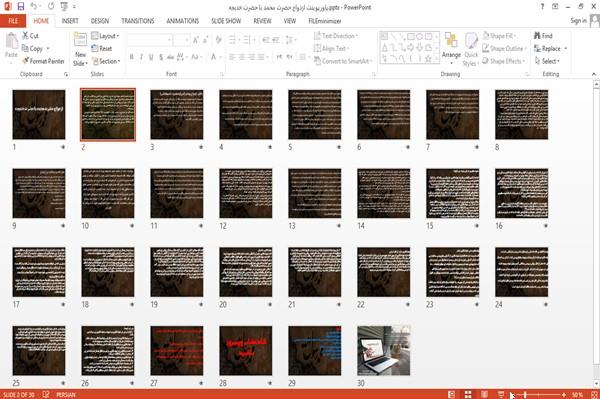Switch to Reading View in status bar
Viewport: 600px width, 399px height.
(484, 394)
